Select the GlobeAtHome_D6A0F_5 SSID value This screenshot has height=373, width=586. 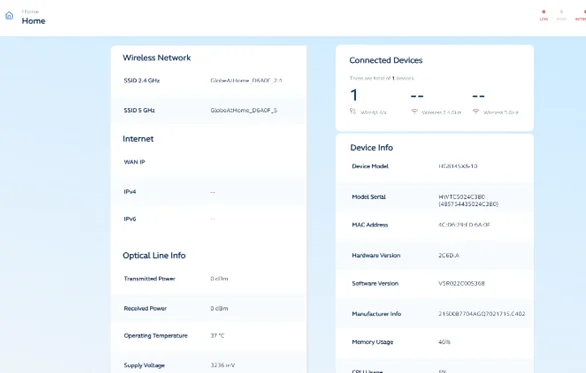[x=244, y=110]
